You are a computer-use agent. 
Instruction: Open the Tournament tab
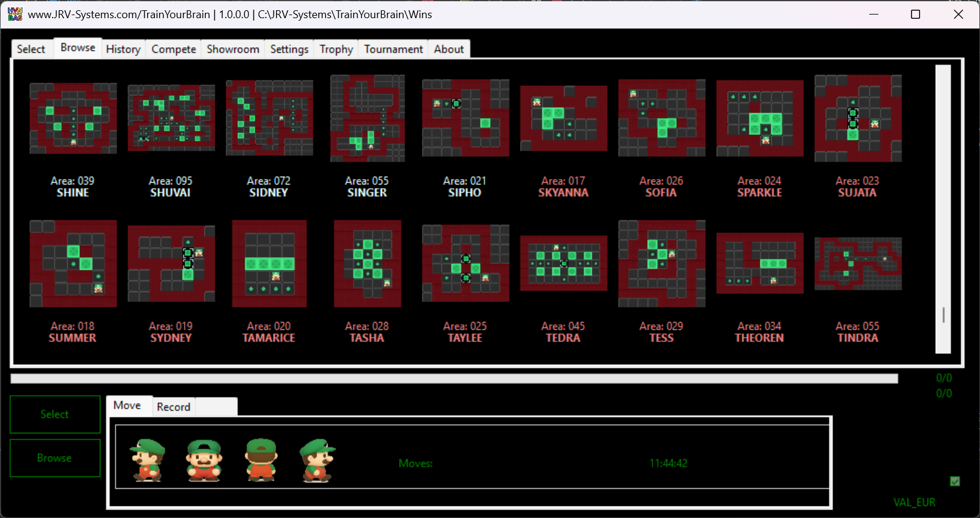[393, 49]
